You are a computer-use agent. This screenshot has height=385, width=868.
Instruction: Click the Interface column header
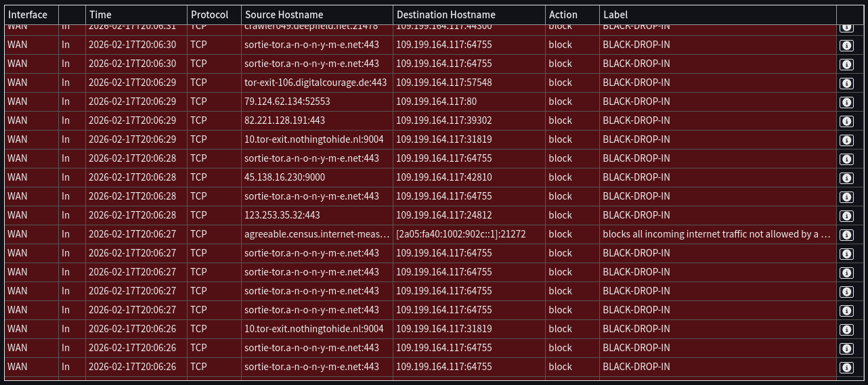pyautogui.click(x=28, y=14)
